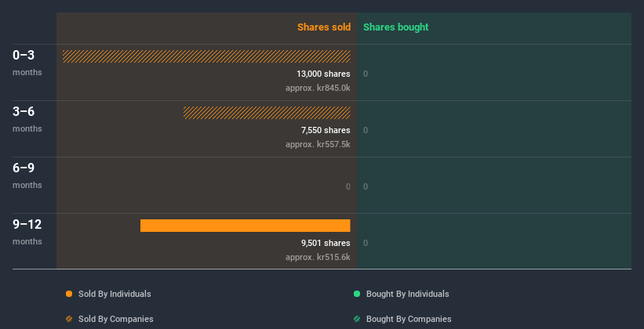Select the Bought By Companies legend label
The image size is (644, 329).
[x=409, y=319]
